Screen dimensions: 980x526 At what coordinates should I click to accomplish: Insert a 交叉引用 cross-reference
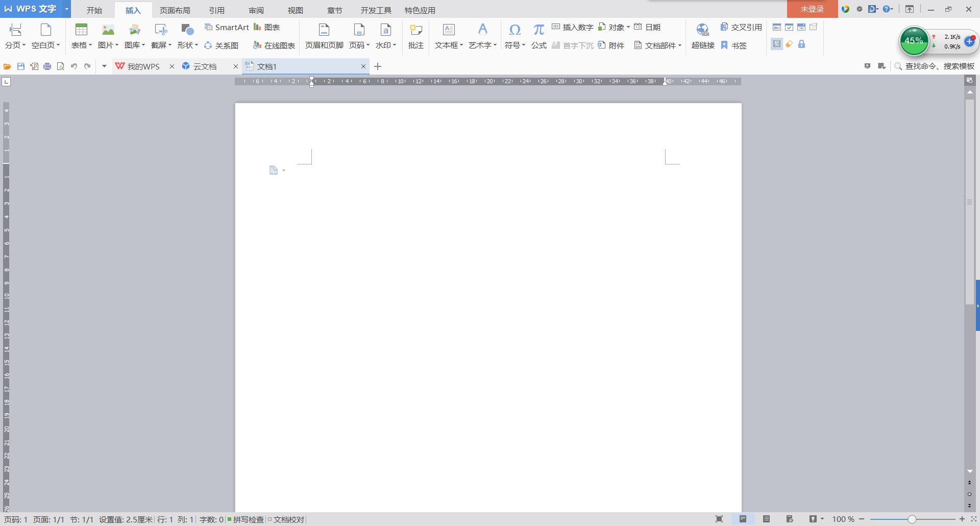[741, 27]
